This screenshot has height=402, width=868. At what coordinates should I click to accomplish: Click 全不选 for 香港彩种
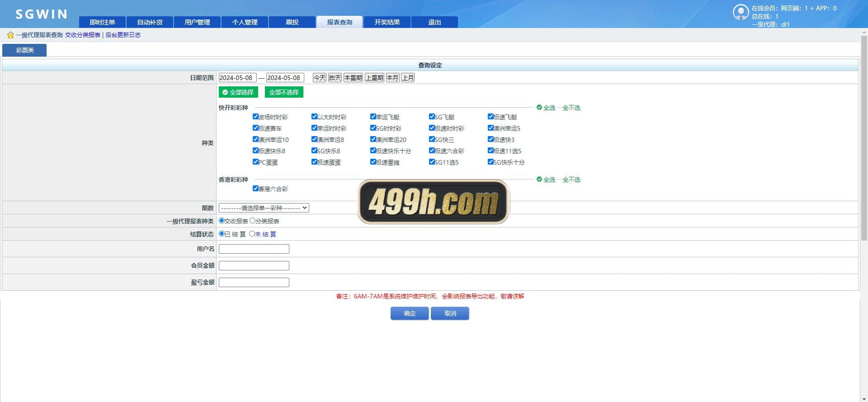pos(571,180)
